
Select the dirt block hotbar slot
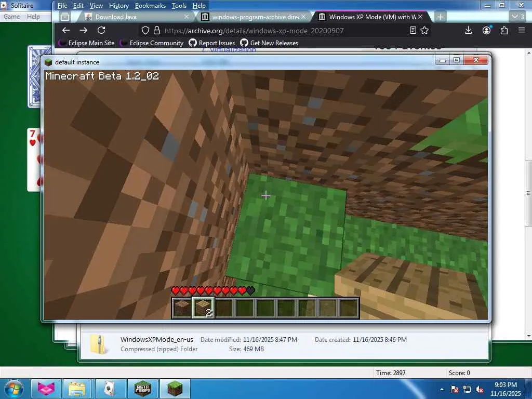[x=182, y=308]
